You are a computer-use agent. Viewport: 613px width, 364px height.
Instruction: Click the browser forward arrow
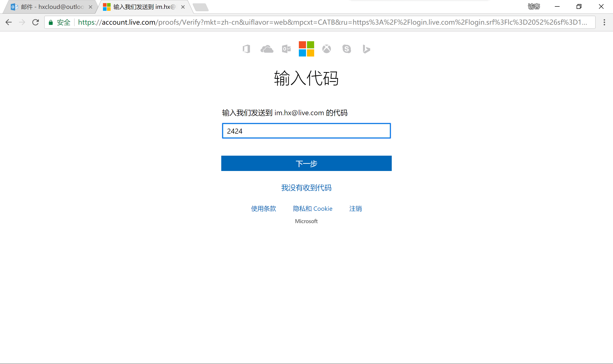coord(22,22)
